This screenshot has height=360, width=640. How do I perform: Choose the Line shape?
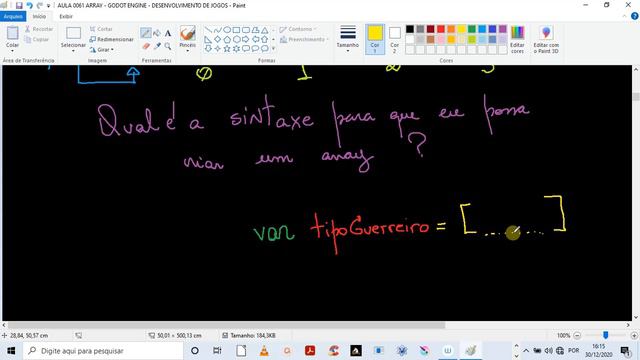click(208, 30)
